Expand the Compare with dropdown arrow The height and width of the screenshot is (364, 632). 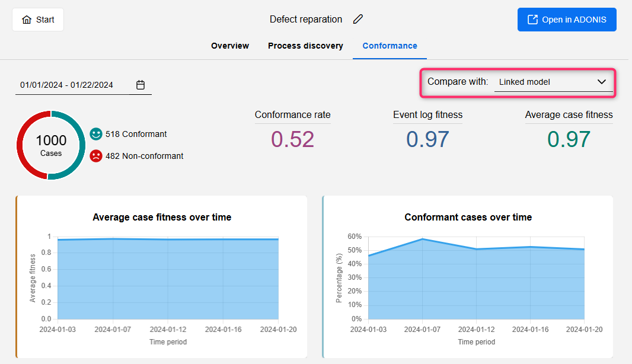tap(601, 82)
